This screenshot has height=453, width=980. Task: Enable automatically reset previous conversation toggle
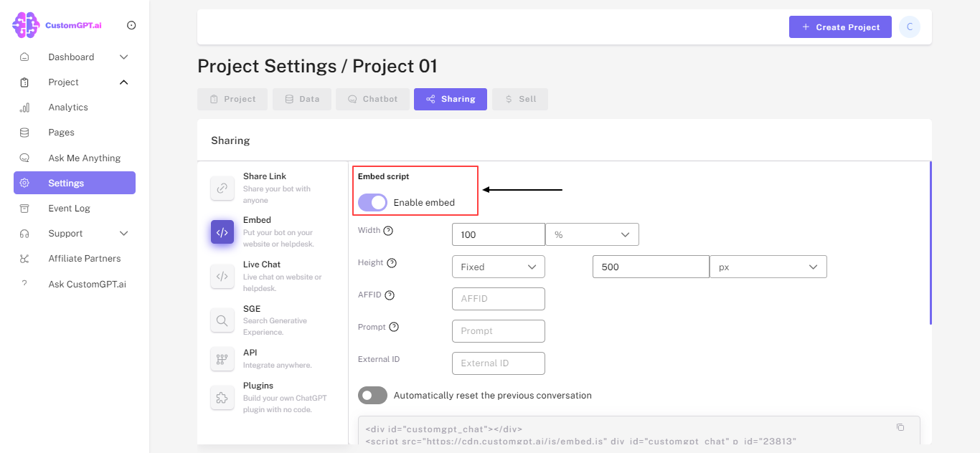coord(372,396)
